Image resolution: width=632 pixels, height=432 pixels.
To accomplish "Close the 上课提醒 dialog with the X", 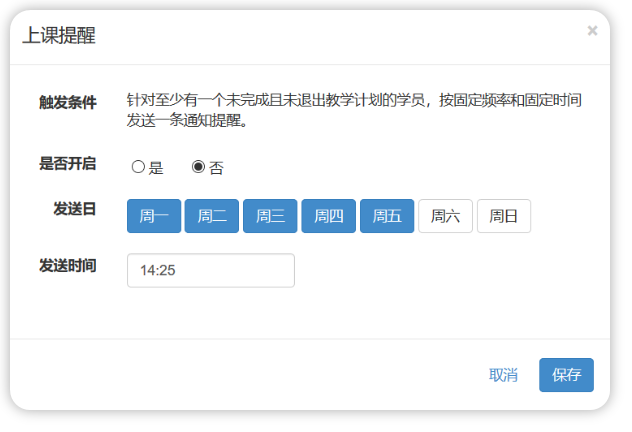I will (x=592, y=31).
